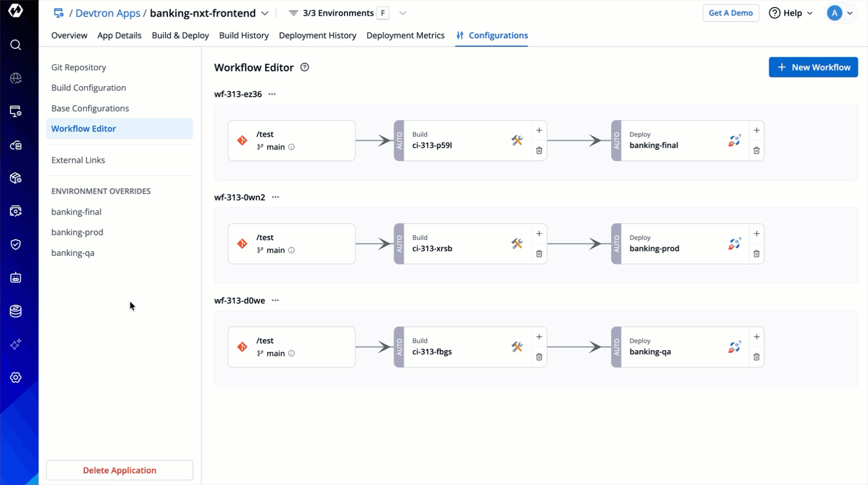Open the security shield icon in the sidebar
This screenshot has width=868, height=485.
[16, 244]
